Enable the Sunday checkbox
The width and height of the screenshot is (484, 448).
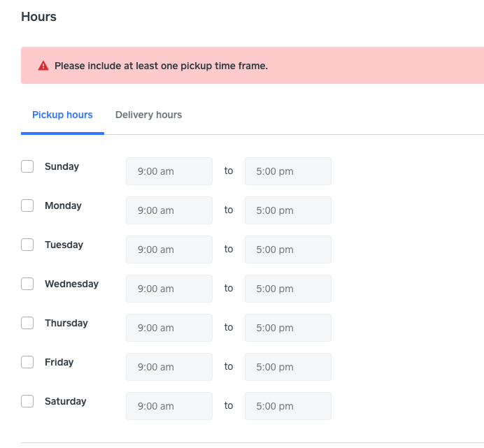[x=27, y=166]
